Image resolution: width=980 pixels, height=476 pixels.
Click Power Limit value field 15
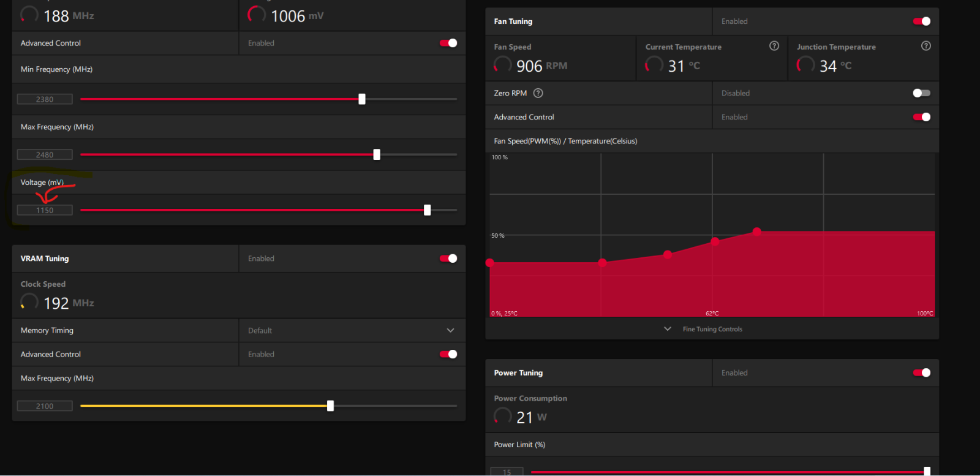(x=507, y=472)
